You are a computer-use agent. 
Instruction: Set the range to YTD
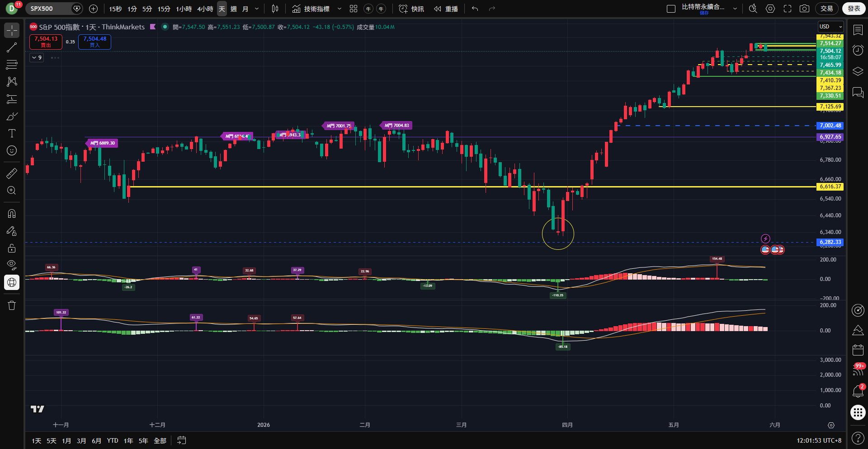point(113,441)
